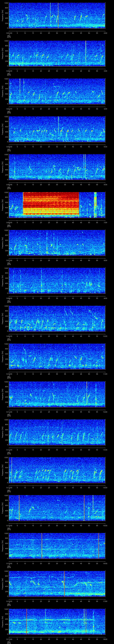The width and height of the screenshot is (114, 644).
Task: Open the spectrogram panel starting at 0:07:00
Action: (x=57, y=243)
